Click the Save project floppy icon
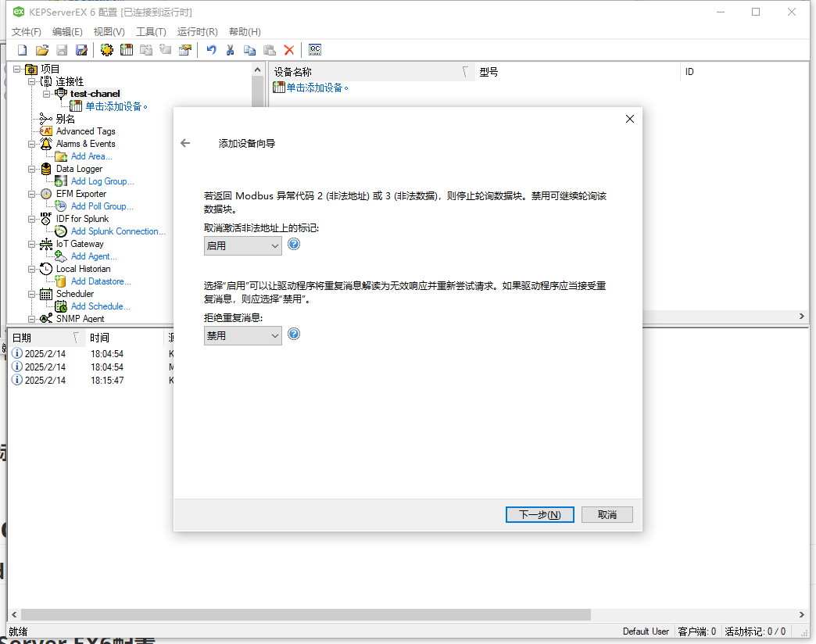The width and height of the screenshot is (816, 644). click(x=62, y=50)
